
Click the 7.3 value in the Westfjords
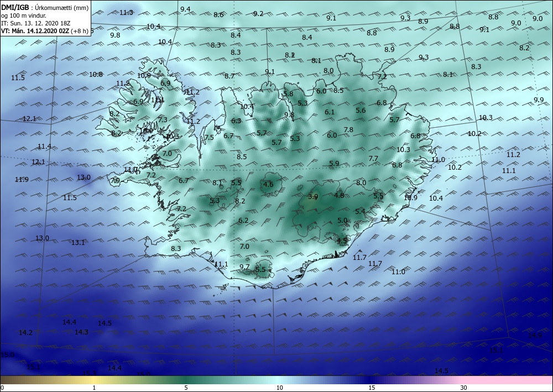click(x=163, y=120)
